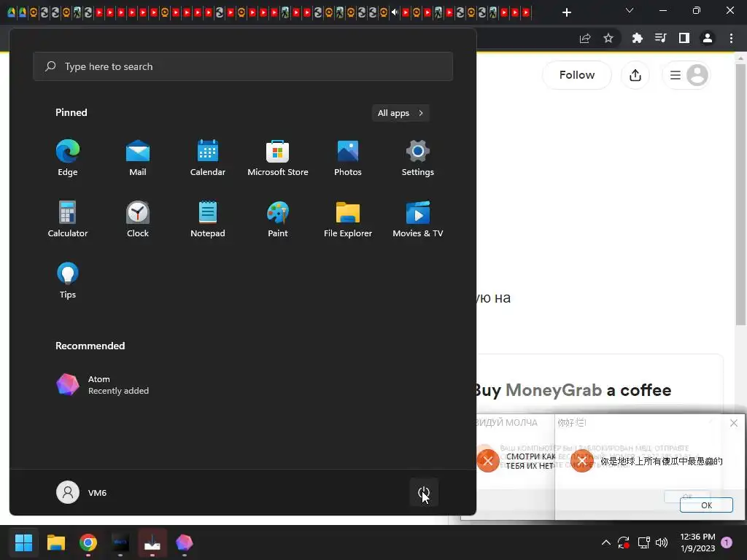
Task: Toggle the Chrome side panel
Action: pyautogui.click(x=684, y=38)
